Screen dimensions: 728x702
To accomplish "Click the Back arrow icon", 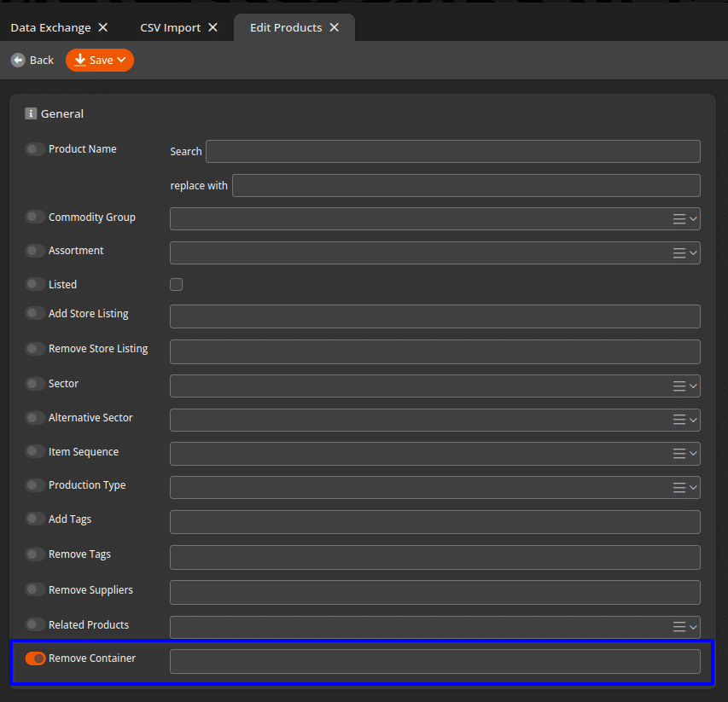I will pos(18,61).
